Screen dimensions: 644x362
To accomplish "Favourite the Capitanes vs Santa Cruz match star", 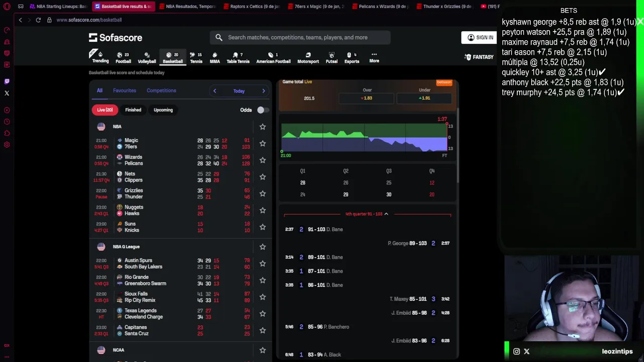I will [262, 330].
